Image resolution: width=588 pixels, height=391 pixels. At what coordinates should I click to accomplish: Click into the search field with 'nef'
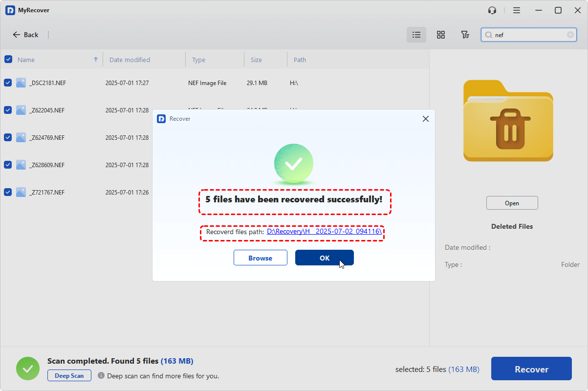(x=530, y=35)
